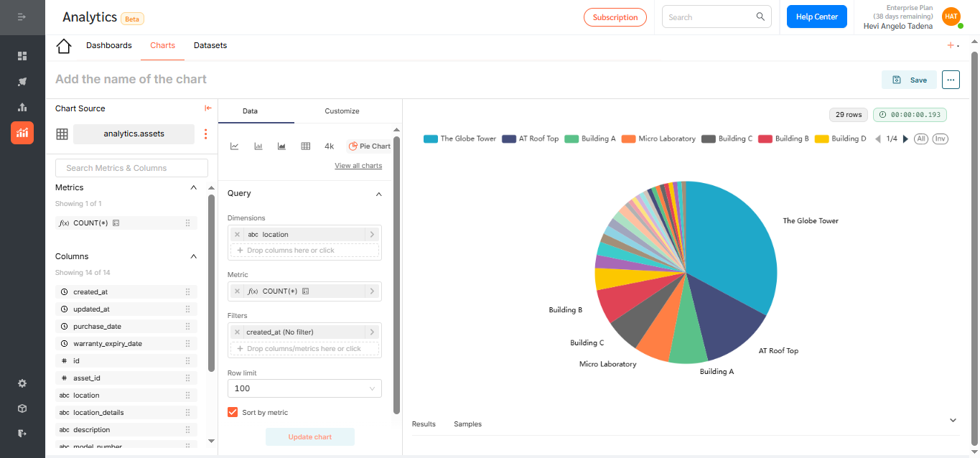980x458 pixels.
Task: Open the settings gear in left sidebar
Action: [x=22, y=383]
